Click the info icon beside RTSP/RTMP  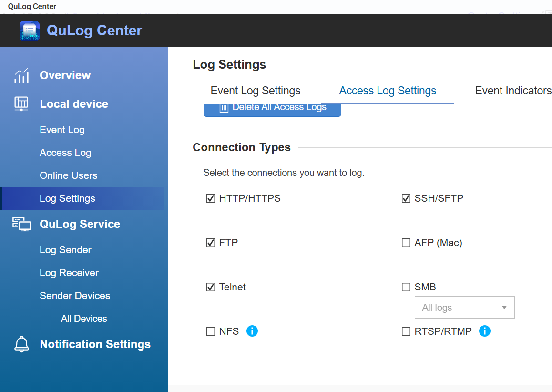pos(485,331)
